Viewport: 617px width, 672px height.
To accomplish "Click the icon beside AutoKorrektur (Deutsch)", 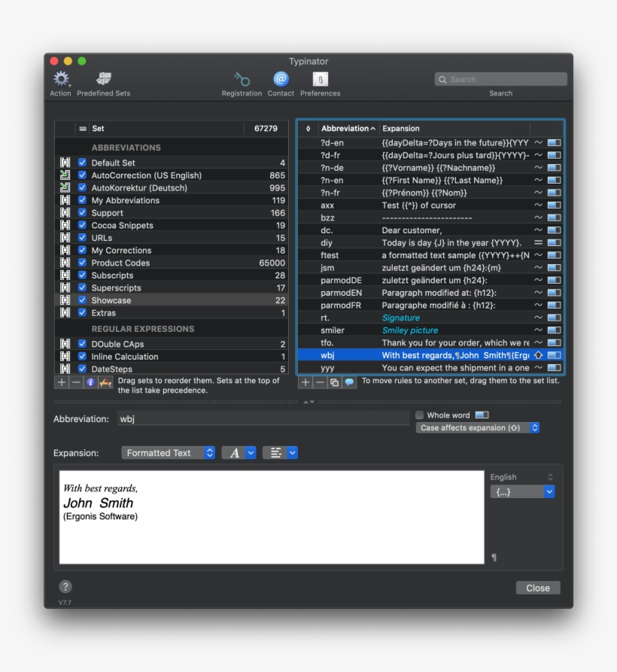I will (65, 187).
